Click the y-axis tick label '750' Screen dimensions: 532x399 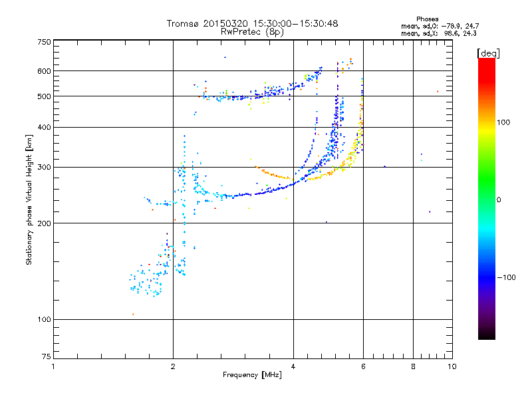click(45, 42)
